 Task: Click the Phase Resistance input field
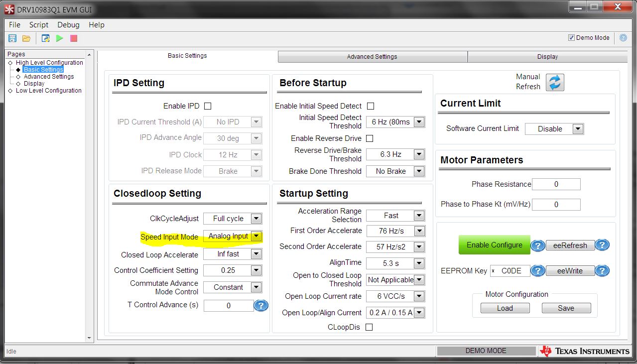556,184
